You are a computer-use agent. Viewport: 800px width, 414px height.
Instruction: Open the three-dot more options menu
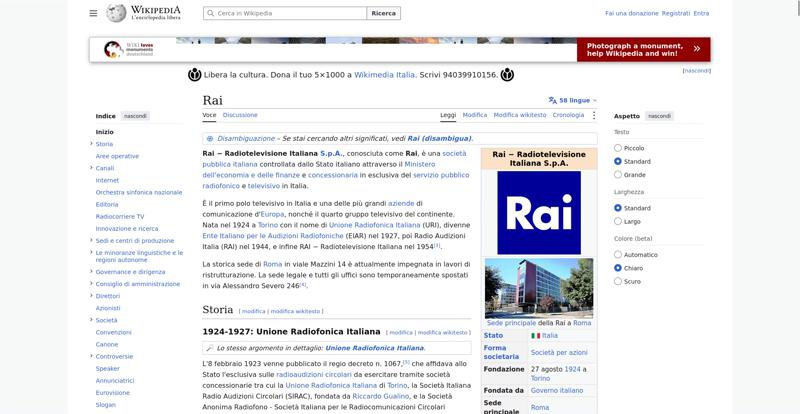[x=593, y=115]
